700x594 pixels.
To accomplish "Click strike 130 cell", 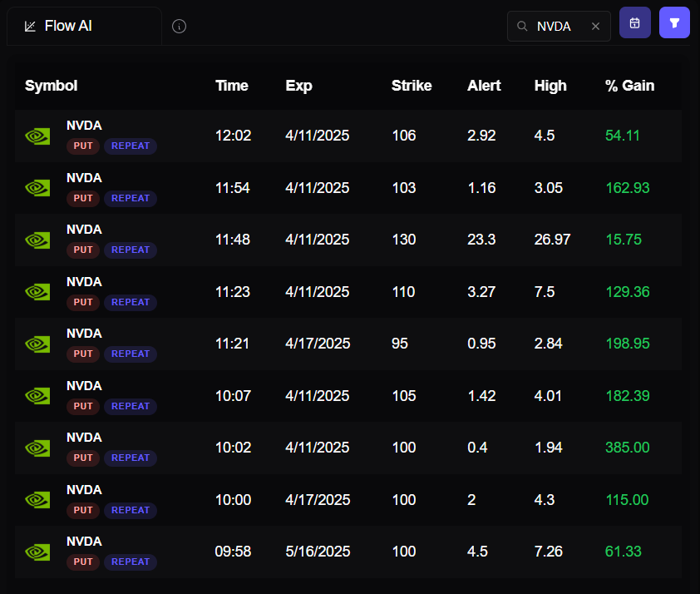I will (x=404, y=240).
